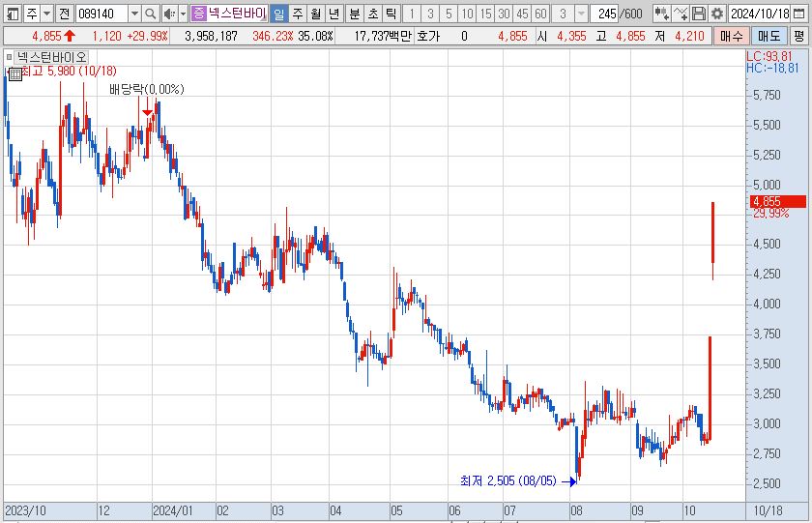The width and height of the screenshot is (812, 523).
Task: Click the open price 4,355
Action: 571,36
